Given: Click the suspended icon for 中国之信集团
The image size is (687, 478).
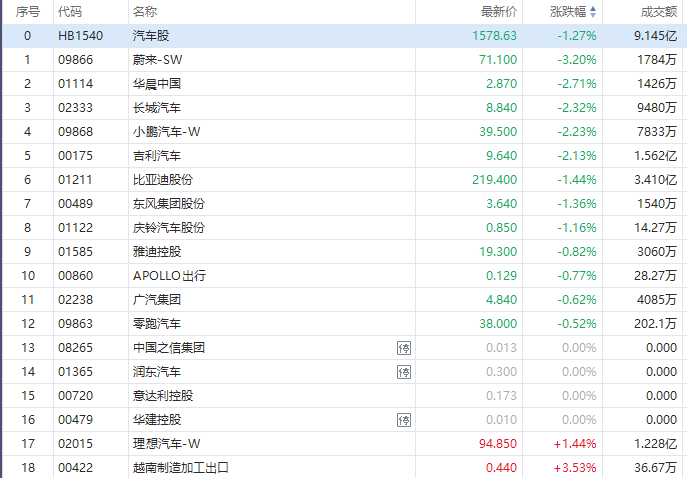Looking at the screenshot, I should tap(404, 348).
